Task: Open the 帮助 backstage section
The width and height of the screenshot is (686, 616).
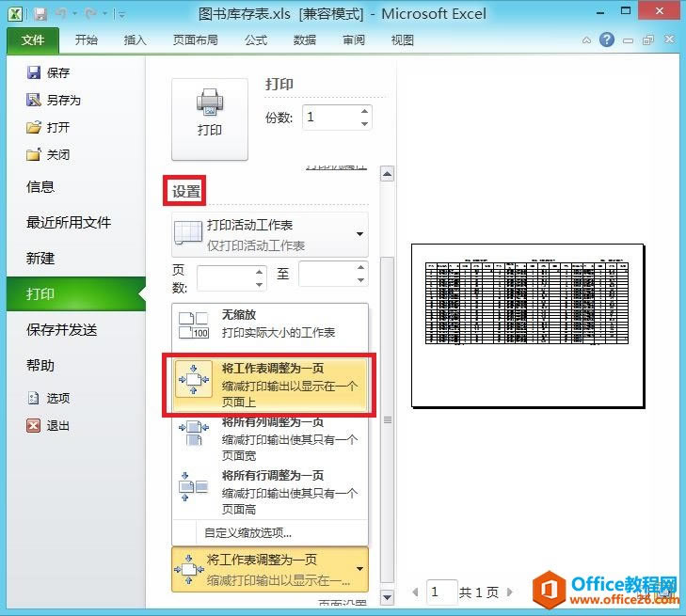Action: pyautogui.click(x=40, y=365)
